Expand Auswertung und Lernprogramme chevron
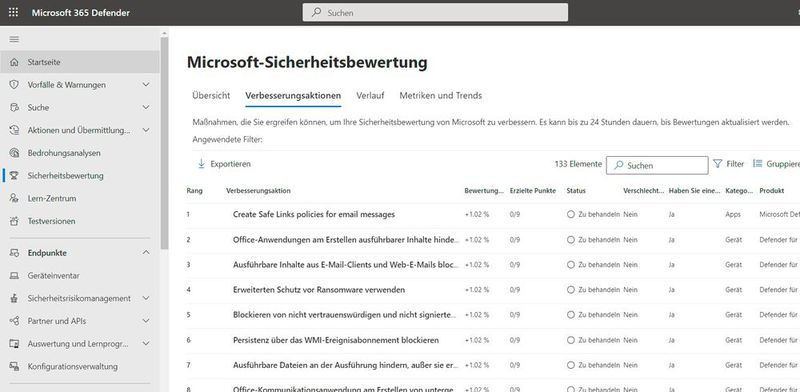The height and width of the screenshot is (392, 800). 146,344
